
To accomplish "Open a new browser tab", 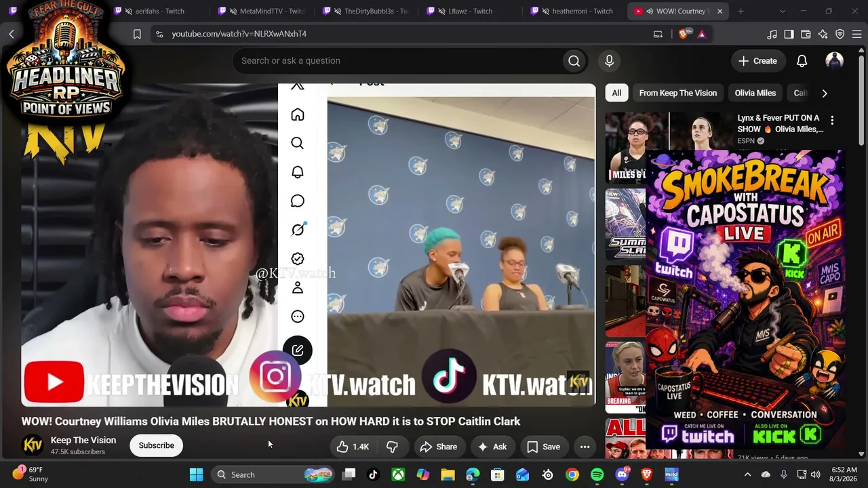I will click(x=741, y=11).
